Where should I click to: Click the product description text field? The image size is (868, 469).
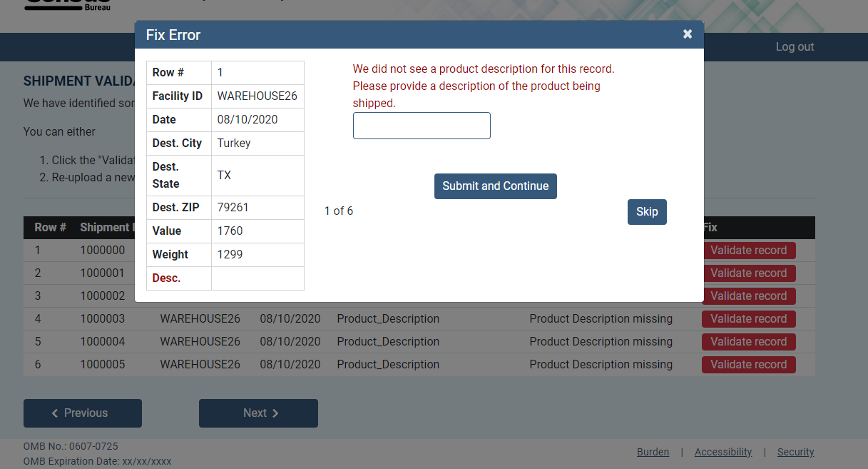(x=422, y=126)
